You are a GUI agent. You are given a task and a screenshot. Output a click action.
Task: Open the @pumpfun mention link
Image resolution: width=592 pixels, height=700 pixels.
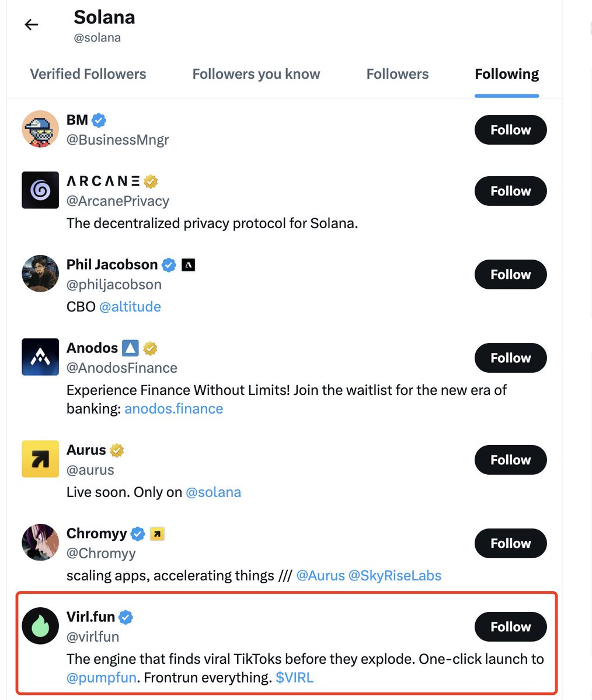(102, 678)
